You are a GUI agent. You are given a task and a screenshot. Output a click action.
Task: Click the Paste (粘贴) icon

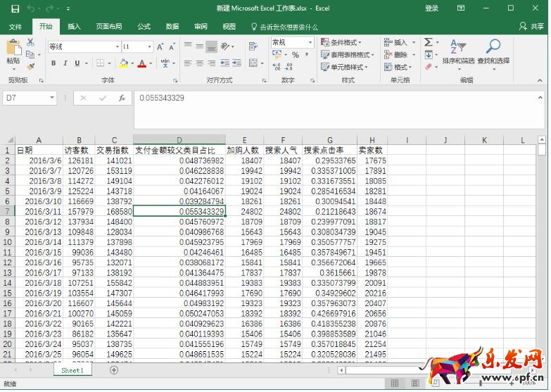click(13, 49)
